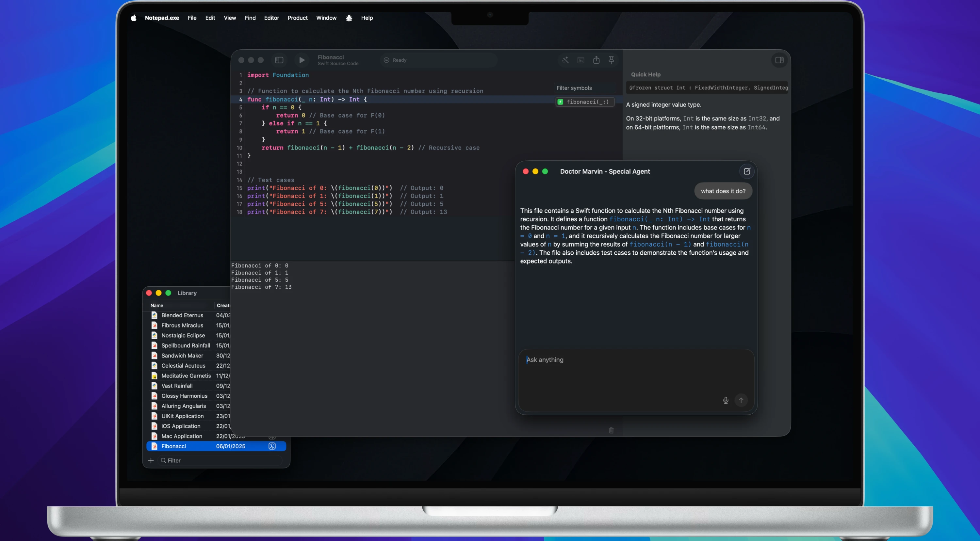Click the @frozen struct Int declaration text
980x541 pixels.
[x=708, y=88]
